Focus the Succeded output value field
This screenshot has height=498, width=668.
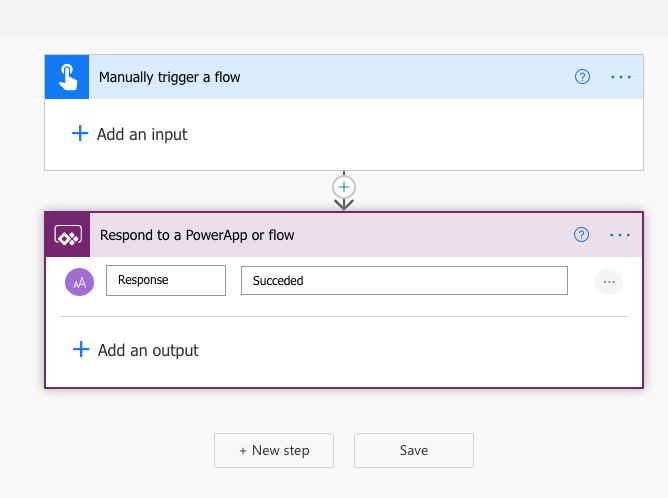click(x=404, y=281)
